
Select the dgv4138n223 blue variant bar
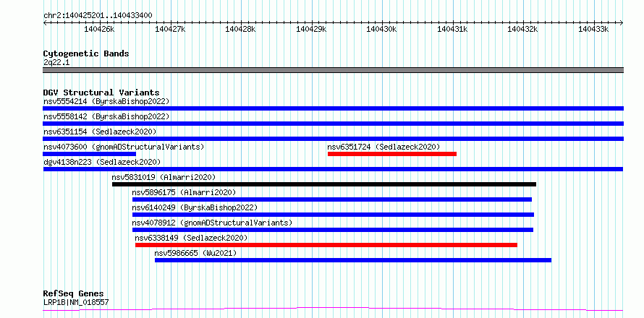pyautogui.click(x=333, y=169)
